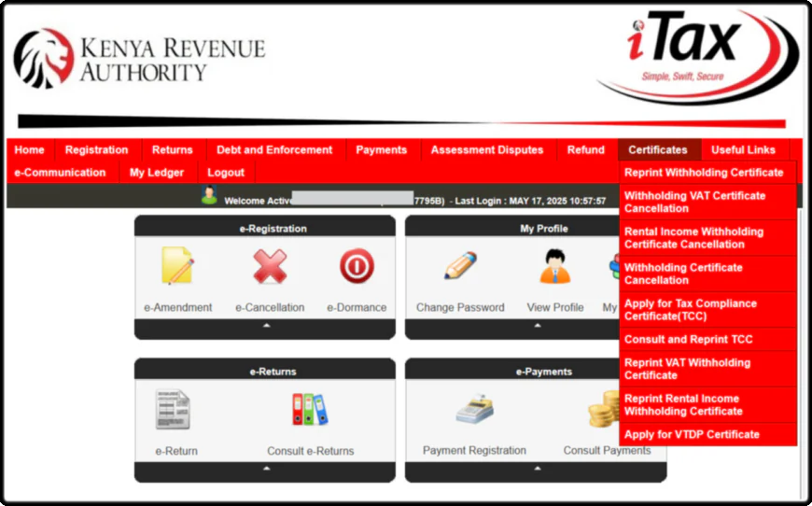The width and height of the screenshot is (812, 506).
Task: Open the e-Amendment notepad icon
Action: coord(177,266)
